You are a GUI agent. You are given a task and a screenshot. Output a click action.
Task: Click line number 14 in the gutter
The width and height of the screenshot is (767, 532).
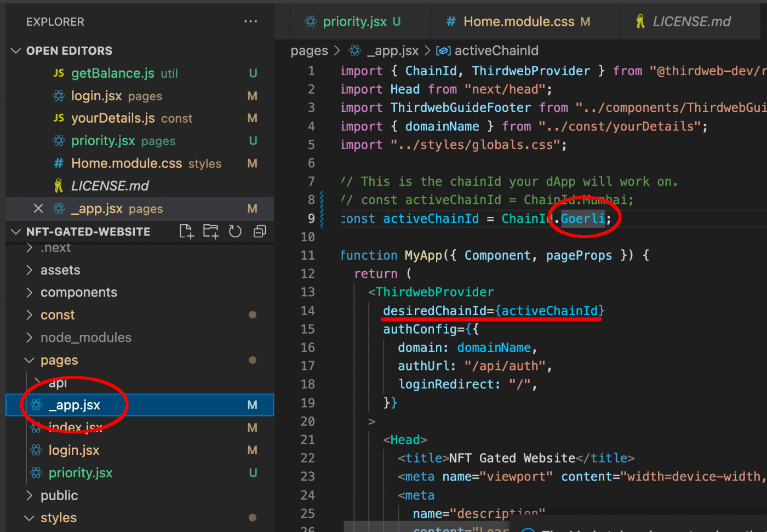(x=308, y=311)
